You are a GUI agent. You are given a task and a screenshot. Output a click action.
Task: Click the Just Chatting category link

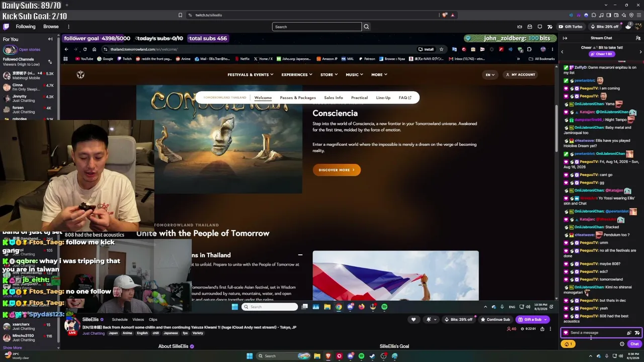[94, 333]
